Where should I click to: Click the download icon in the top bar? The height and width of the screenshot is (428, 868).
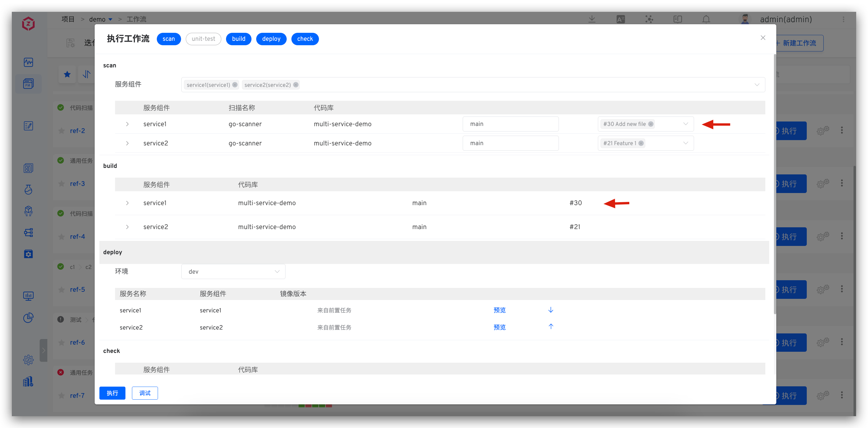592,19
